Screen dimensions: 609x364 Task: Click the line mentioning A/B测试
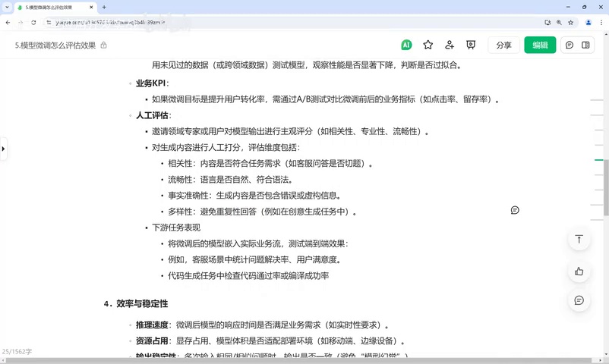pos(326,99)
